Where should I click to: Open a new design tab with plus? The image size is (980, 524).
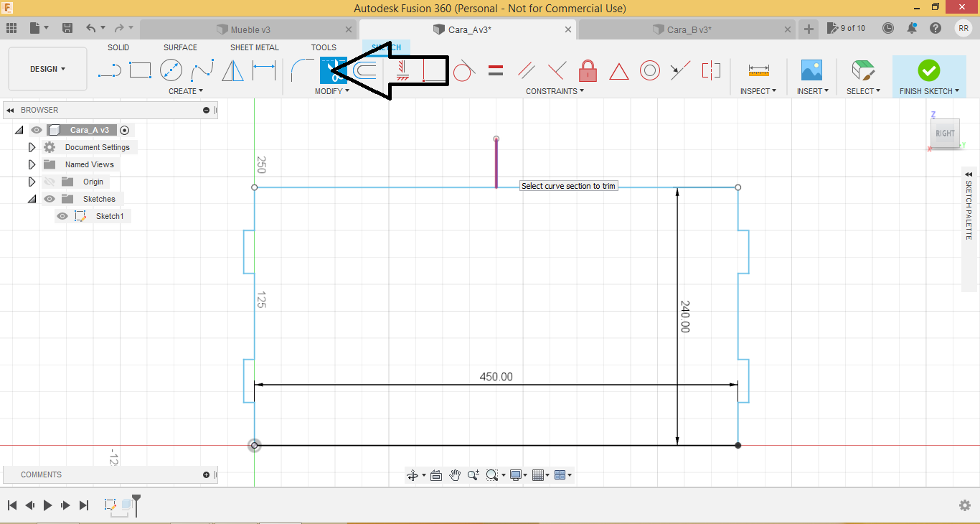(x=809, y=29)
